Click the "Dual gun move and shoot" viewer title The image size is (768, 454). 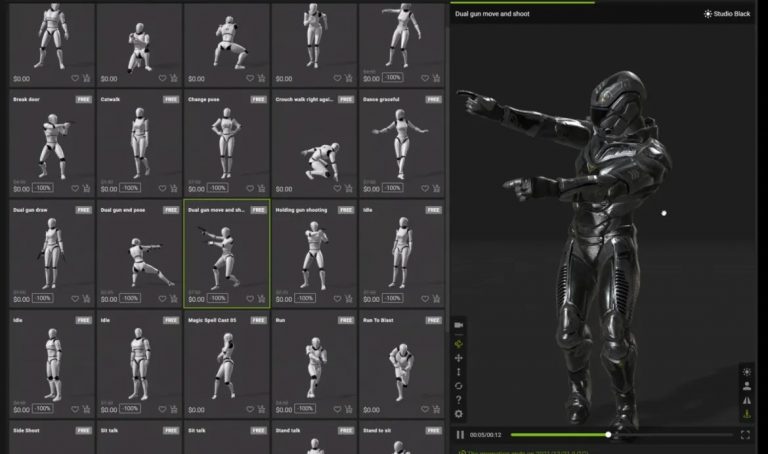pyautogui.click(x=492, y=14)
